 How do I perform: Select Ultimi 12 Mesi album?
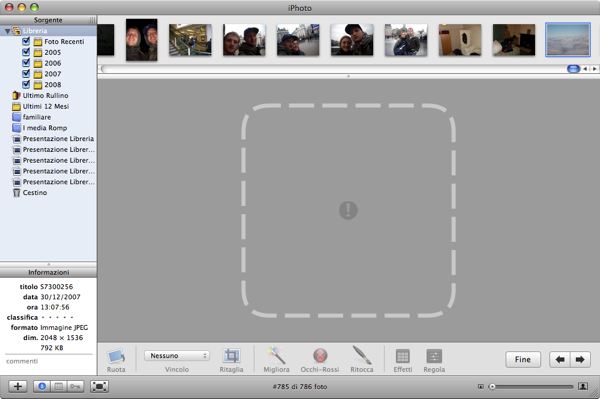pos(46,106)
